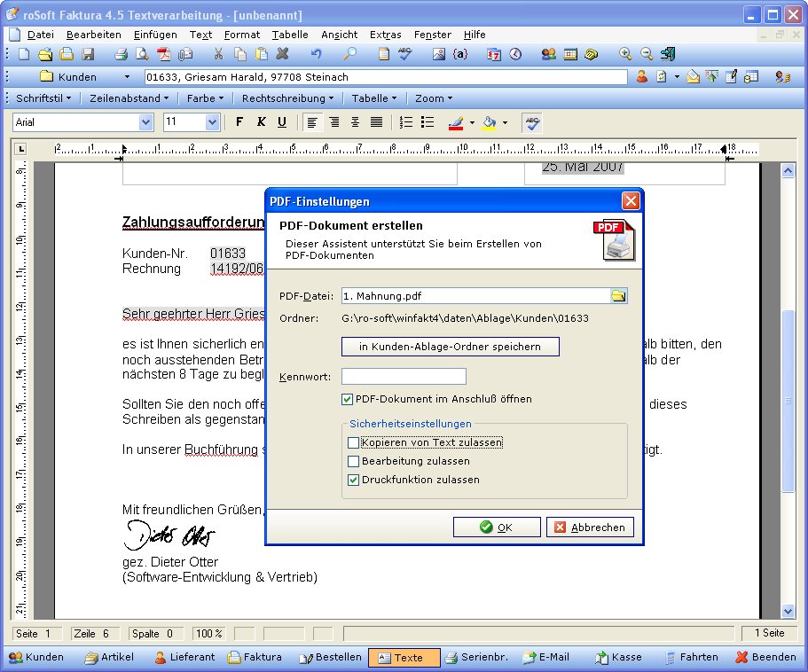Click the underline formatting icon
The height and width of the screenshot is (672, 808).
point(282,122)
